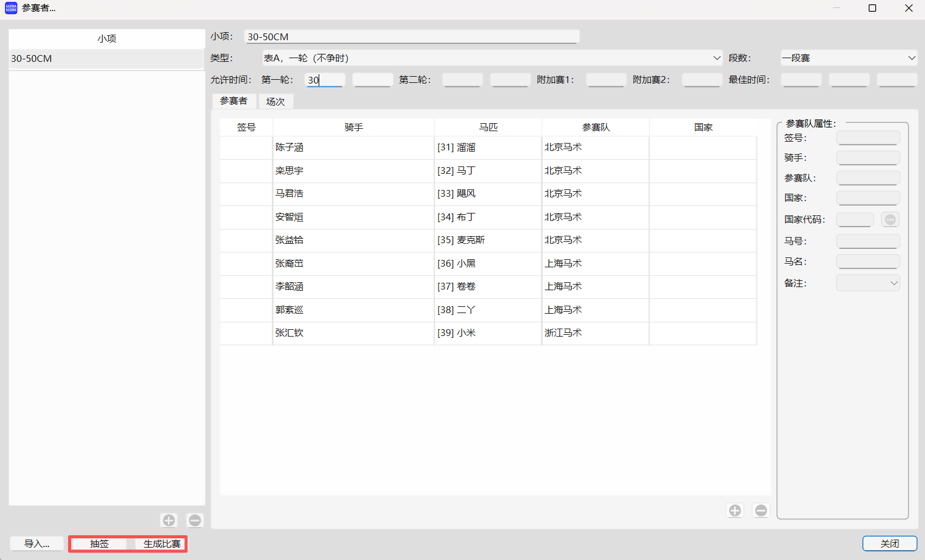The height and width of the screenshot is (560, 925).
Task: Click the minus icon below the 小项 list
Action: pyautogui.click(x=194, y=520)
